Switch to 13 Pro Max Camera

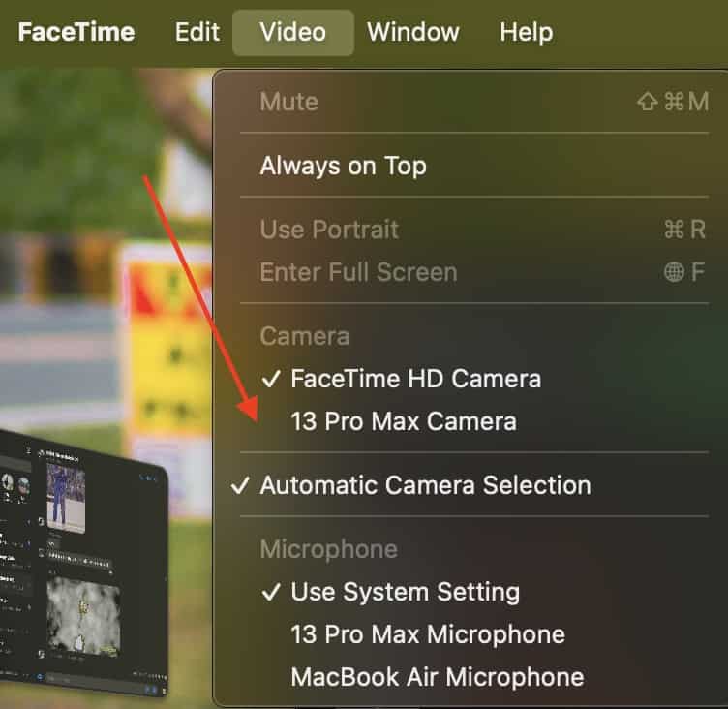[403, 421]
